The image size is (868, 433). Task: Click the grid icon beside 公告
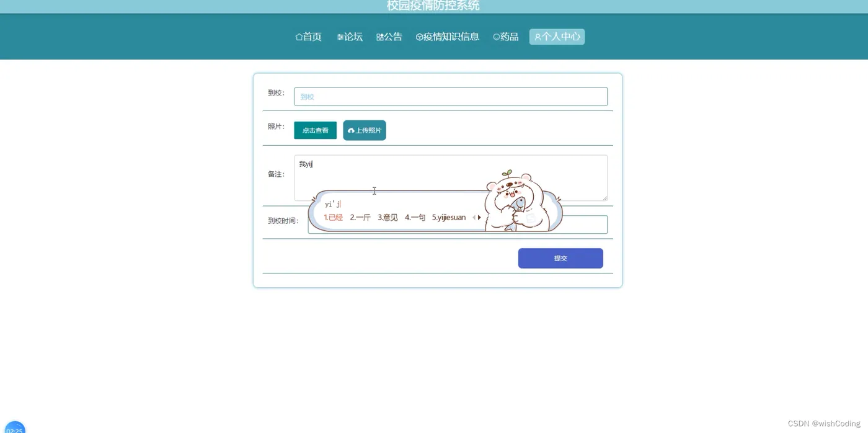coord(379,37)
